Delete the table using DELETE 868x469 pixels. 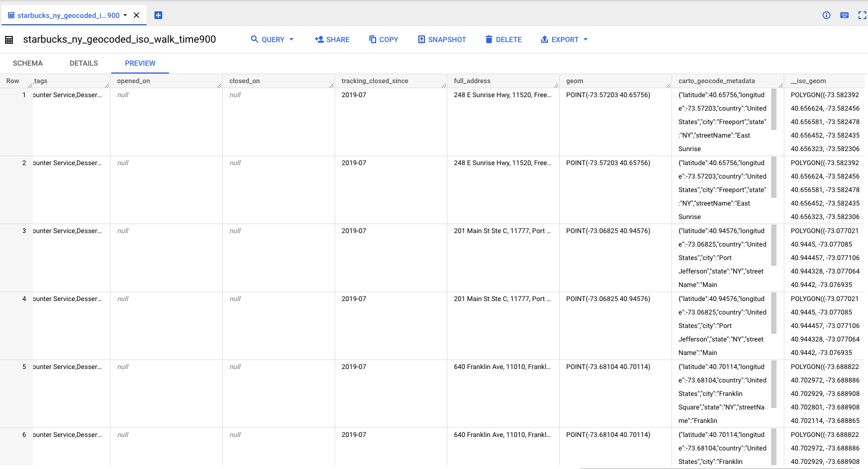pyautogui.click(x=503, y=39)
